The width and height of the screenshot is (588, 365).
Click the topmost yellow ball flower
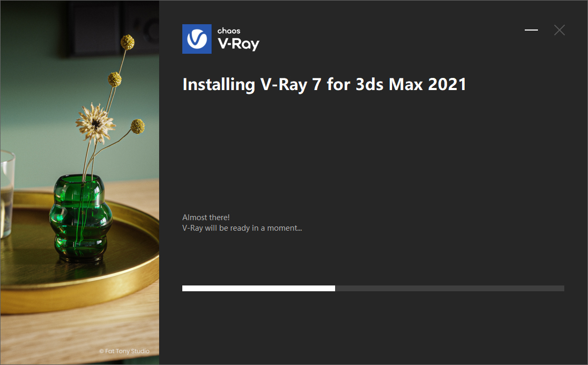point(128,42)
